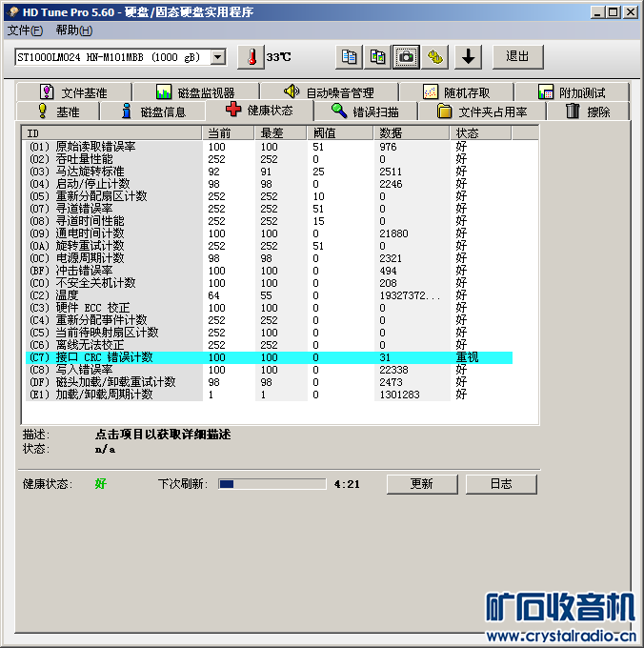Click the extra tests icon
The image size is (644, 648).
546,91
